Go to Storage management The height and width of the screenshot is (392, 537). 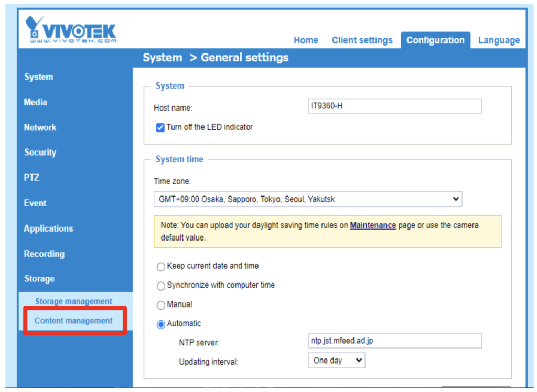click(73, 301)
